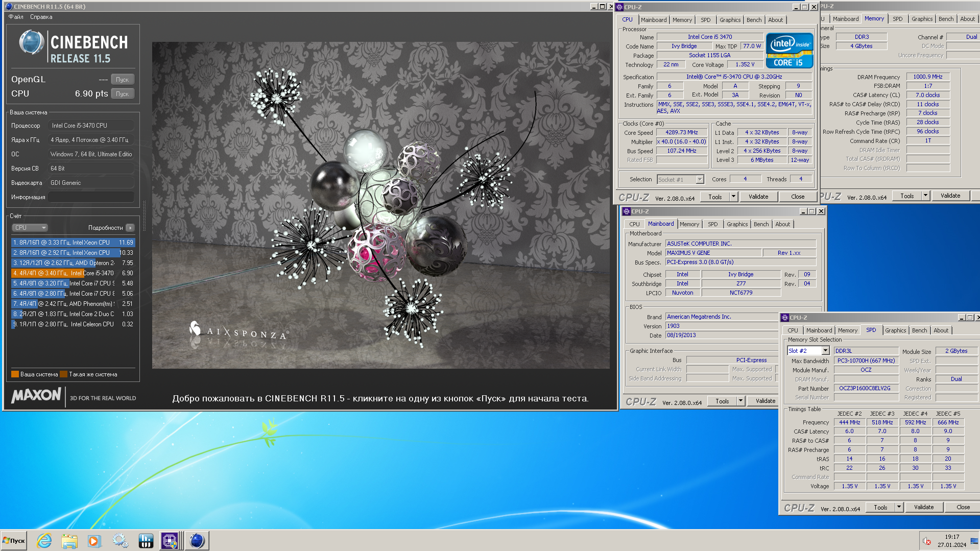Switch to Bench tab in Memory window
The height and width of the screenshot is (551, 980).
946,19
